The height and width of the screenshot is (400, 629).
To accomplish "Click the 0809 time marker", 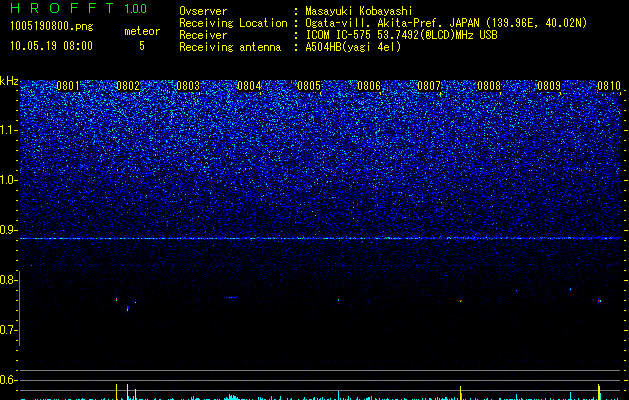I will point(549,86).
